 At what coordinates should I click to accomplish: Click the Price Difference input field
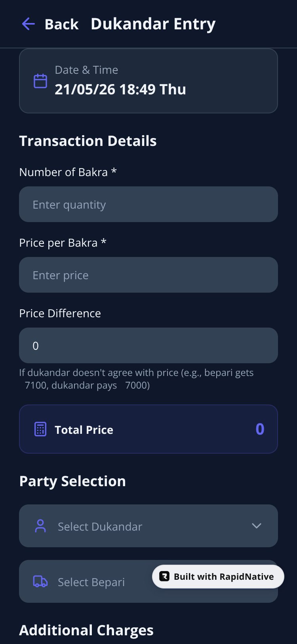point(148,345)
